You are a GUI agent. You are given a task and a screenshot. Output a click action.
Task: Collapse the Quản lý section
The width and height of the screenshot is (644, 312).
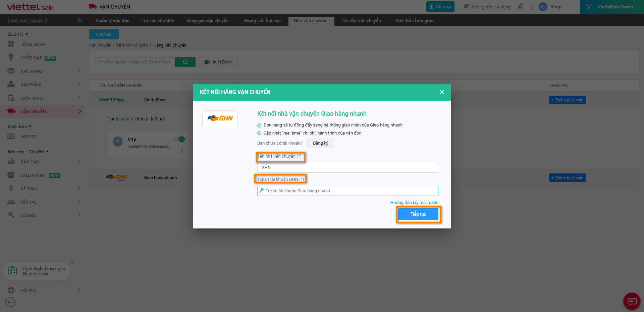18,34
